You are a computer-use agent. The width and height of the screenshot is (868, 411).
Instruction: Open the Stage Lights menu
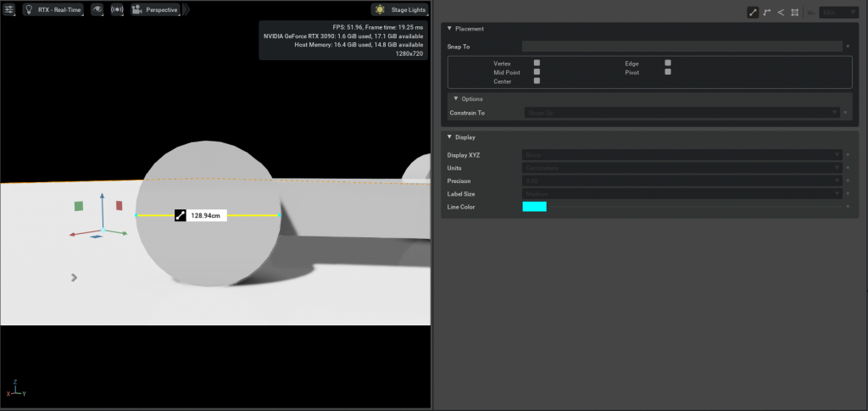click(400, 9)
